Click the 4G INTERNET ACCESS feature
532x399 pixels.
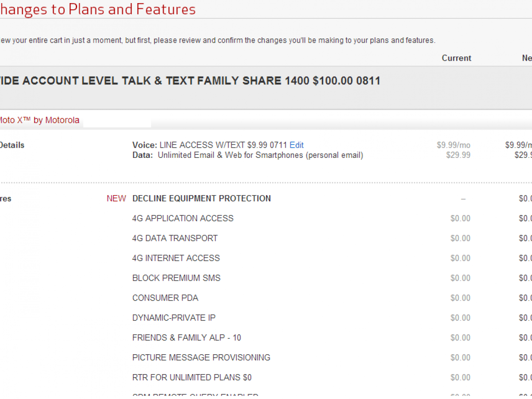(176, 258)
